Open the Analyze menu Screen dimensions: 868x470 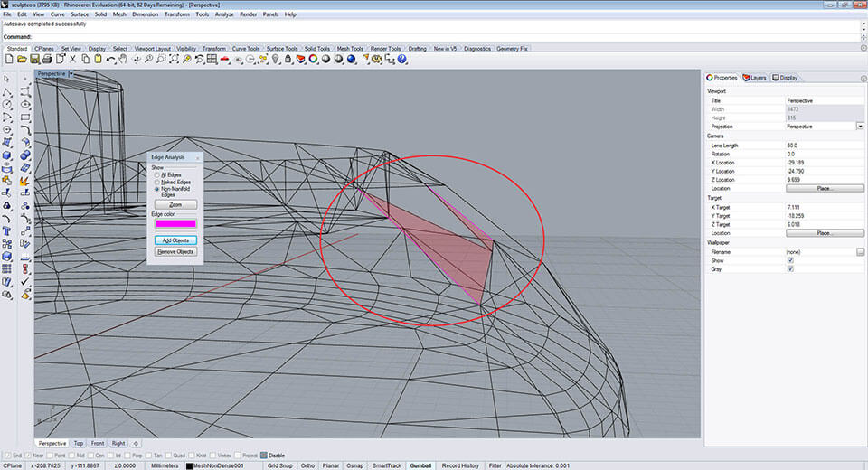pos(224,14)
